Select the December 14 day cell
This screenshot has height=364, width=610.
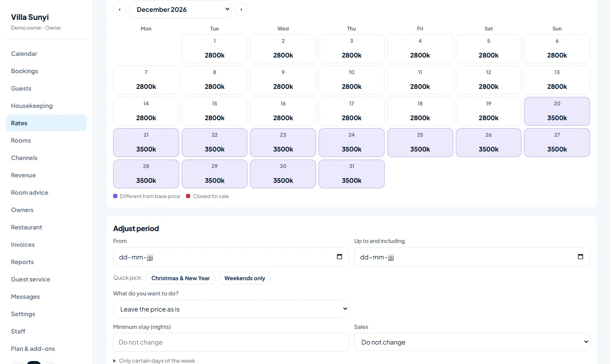[146, 111]
